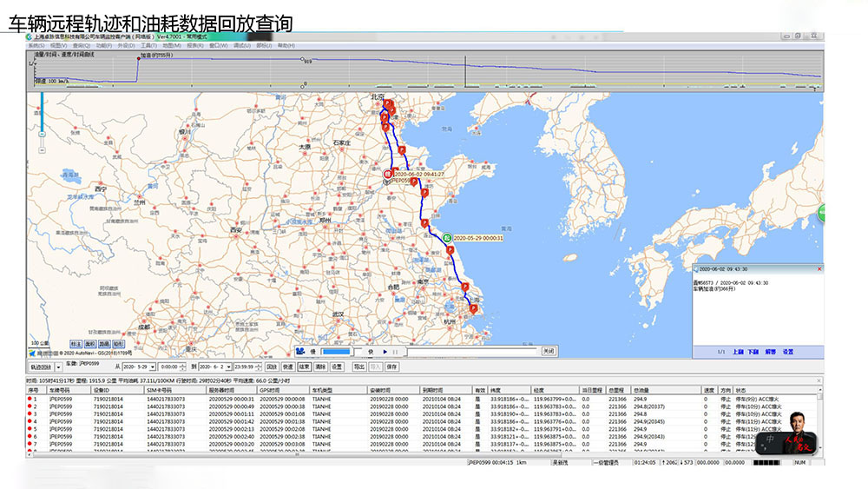Screen dimensions: 868x489
Task: Pause the track replay
Action: pyautogui.click(x=395, y=352)
